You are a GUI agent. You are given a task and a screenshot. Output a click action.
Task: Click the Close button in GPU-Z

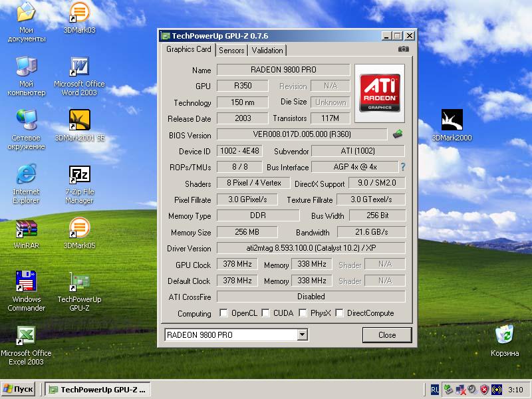(387, 335)
